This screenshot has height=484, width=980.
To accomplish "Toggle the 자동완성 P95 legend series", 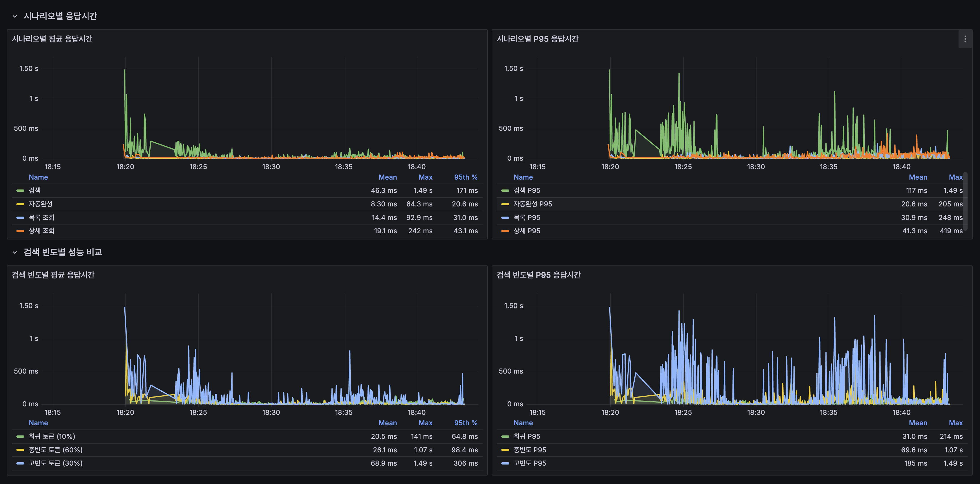I will click(x=533, y=204).
